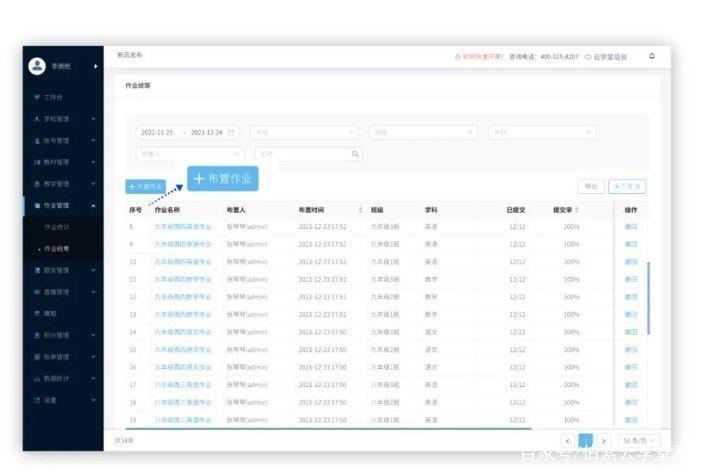Go to next page with right arrow
The image size is (720, 473).
[604, 441]
